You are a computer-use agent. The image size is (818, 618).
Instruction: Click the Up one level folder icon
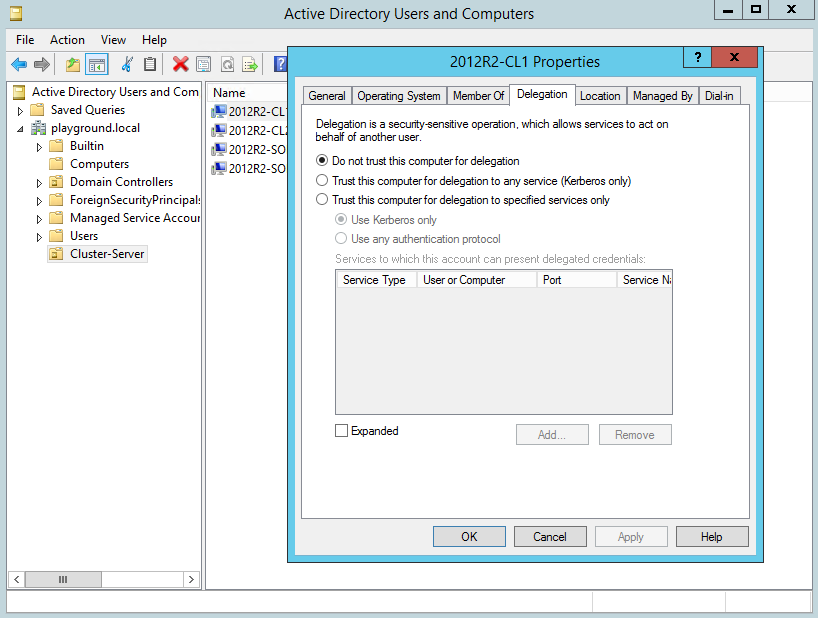coord(72,65)
